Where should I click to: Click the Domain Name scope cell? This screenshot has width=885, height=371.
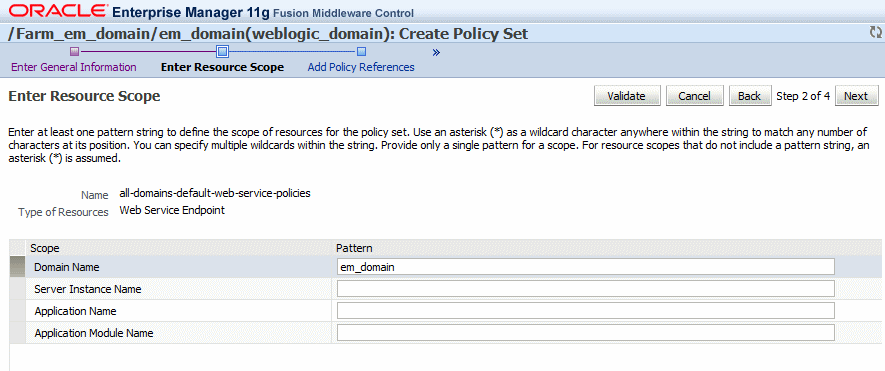(178, 267)
